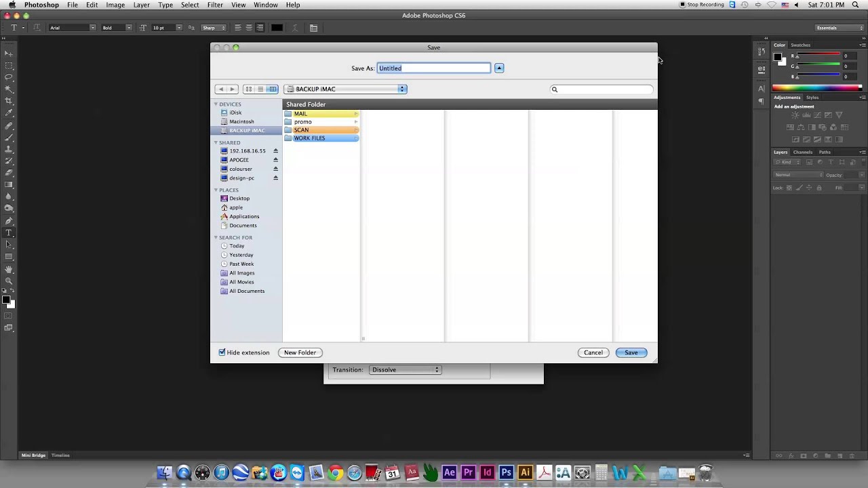This screenshot has height=488, width=868.
Task: Select the Horizontal Type tool
Action: pos(9,232)
